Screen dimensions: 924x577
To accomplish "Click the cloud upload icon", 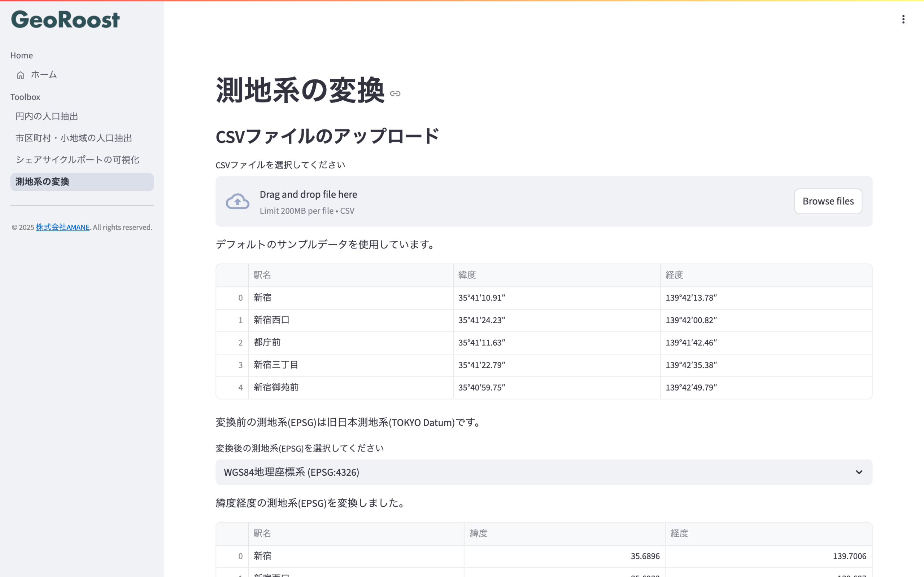I will coord(237,202).
